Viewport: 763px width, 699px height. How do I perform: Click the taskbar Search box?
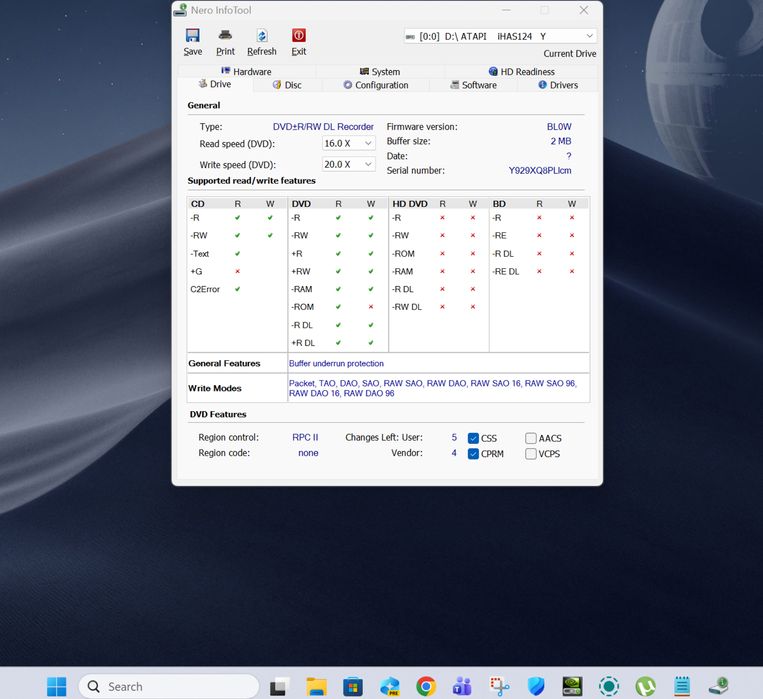coord(168,686)
